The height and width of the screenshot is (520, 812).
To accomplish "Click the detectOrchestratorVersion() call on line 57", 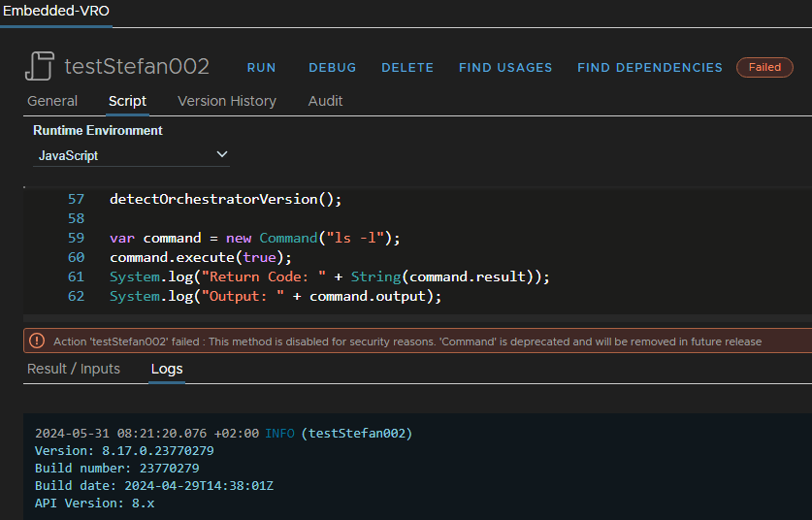I will click(225, 199).
